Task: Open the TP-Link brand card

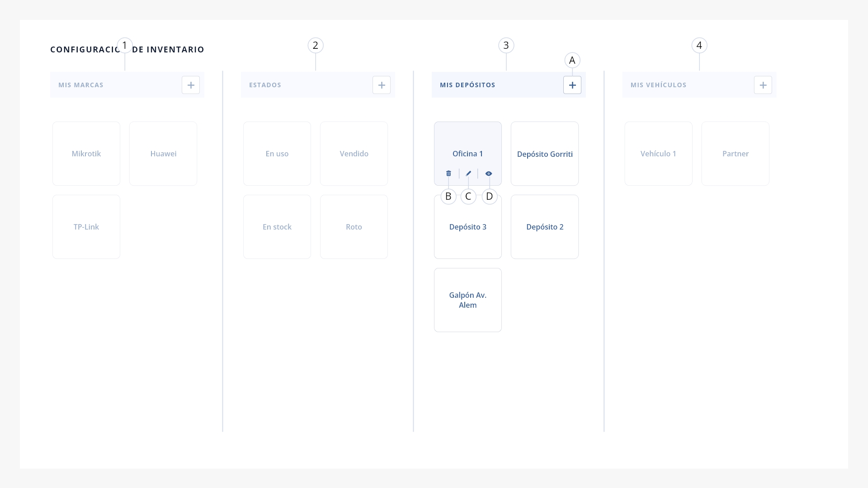Action: pyautogui.click(x=86, y=227)
